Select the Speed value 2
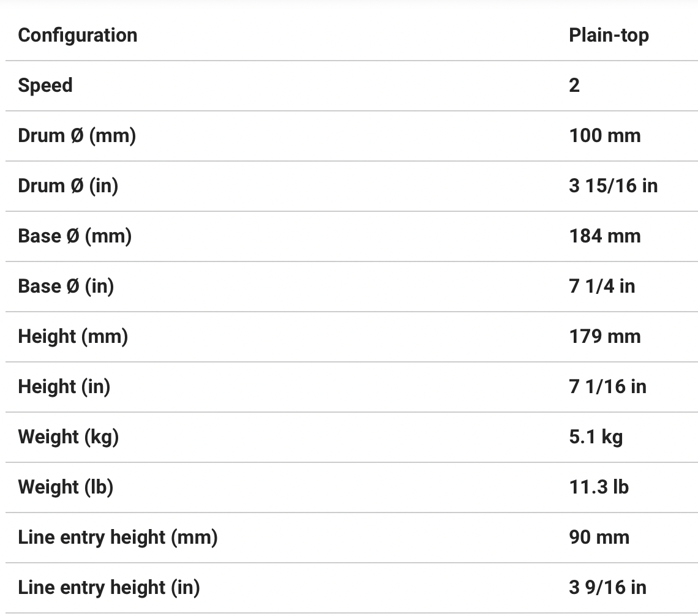The image size is (698, 616). point(574,86)
